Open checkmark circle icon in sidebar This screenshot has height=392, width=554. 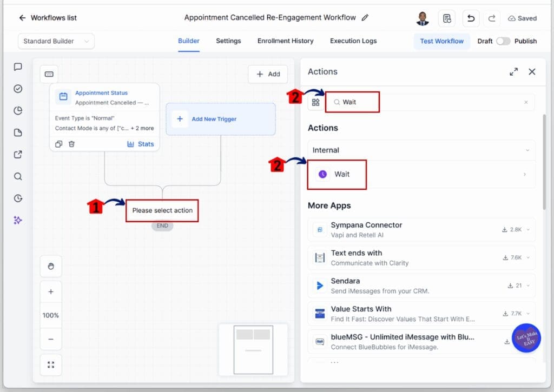(x=18, y=89)
